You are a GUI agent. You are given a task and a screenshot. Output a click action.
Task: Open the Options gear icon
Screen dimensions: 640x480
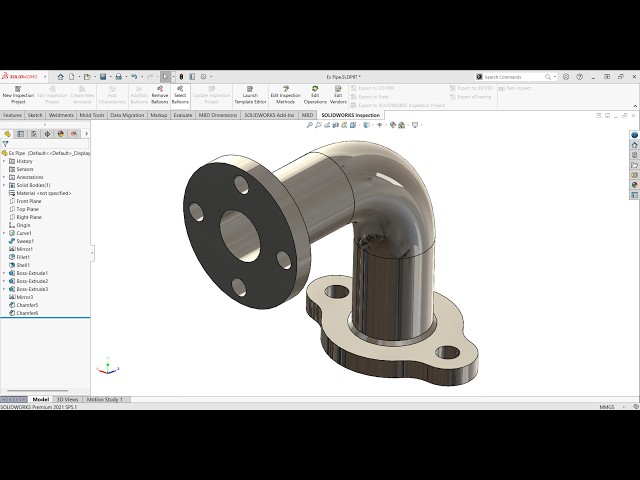(x=203, y=77)
